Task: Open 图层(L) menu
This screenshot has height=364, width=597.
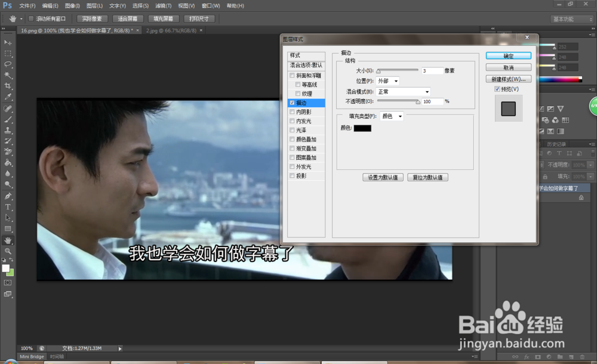Action: pos(94,6)
